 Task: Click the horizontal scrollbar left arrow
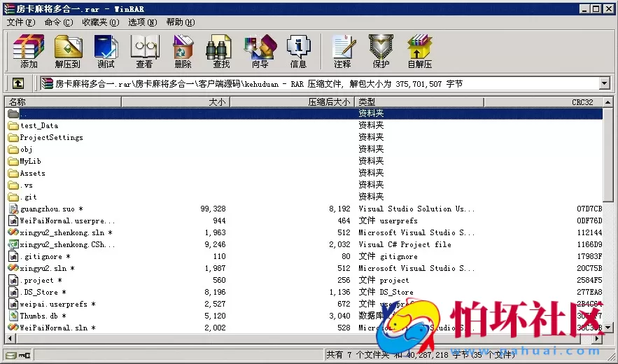10,338
